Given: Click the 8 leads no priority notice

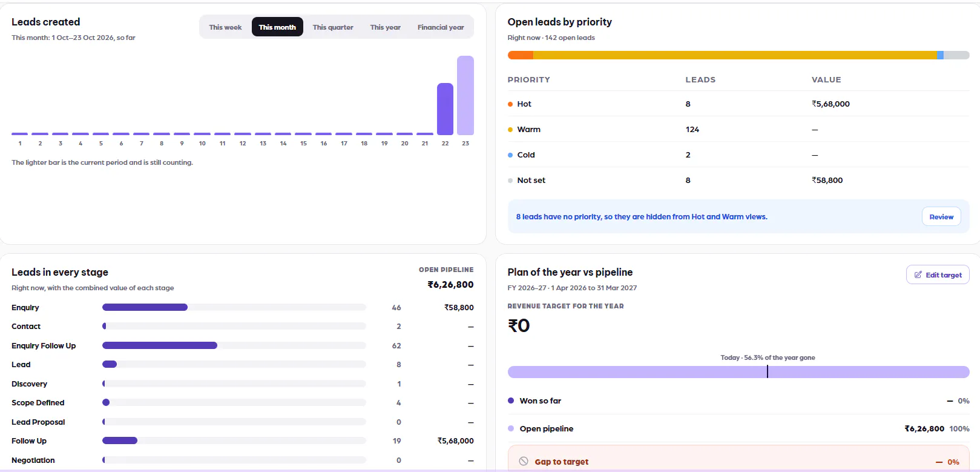Looking at the screenshot, I should pos(642,217).
